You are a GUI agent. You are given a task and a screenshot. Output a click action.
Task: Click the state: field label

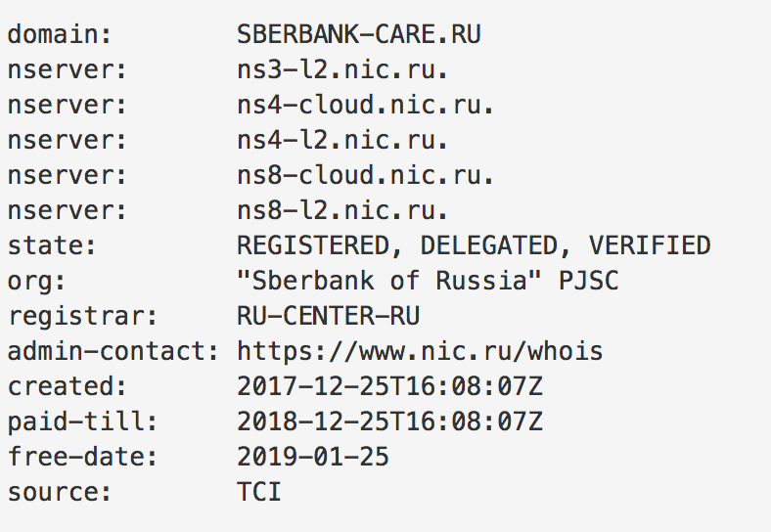pos(52,245)
